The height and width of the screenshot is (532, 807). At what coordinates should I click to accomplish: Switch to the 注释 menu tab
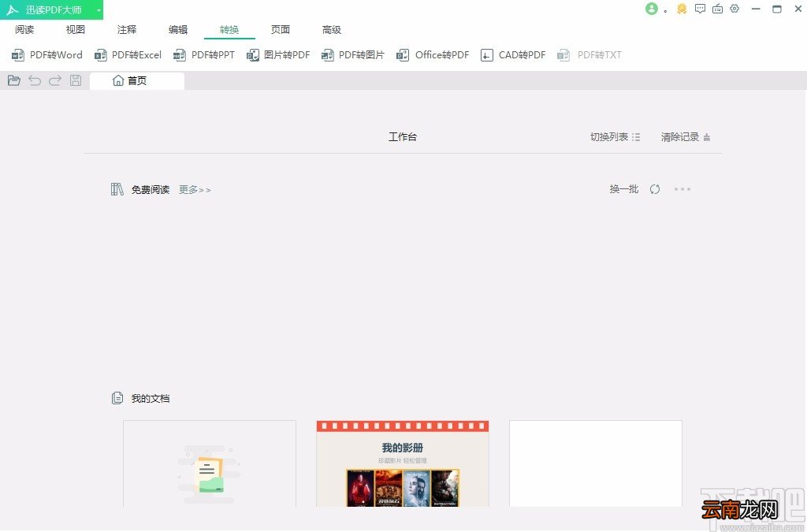tap(127, 30)
